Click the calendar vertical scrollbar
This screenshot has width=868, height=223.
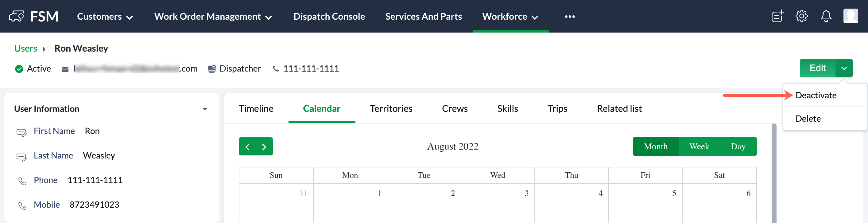click(774, 173)
